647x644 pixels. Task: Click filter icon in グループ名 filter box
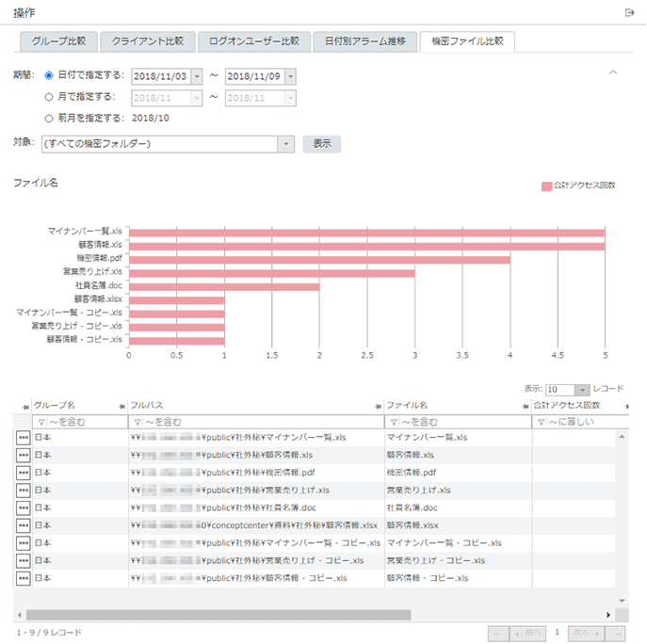(40, 422)
